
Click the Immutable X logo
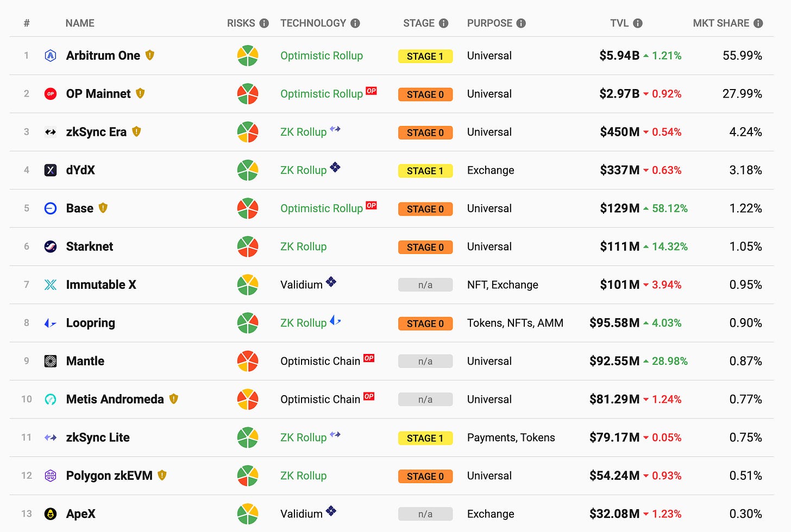point(51,284)
